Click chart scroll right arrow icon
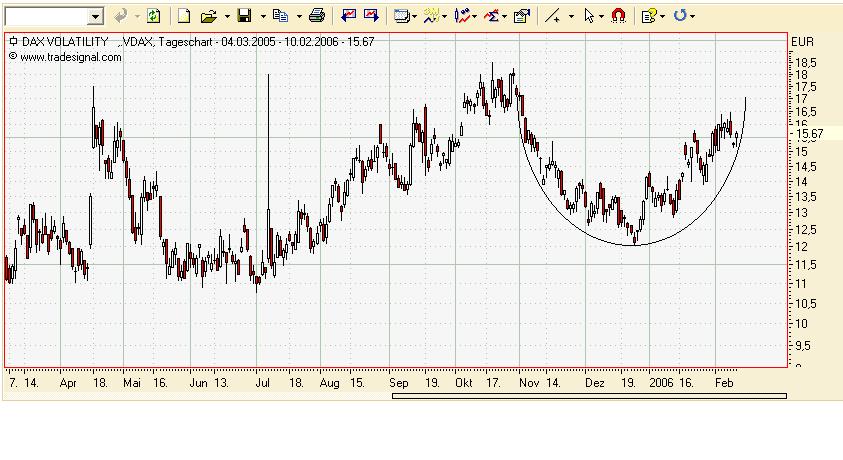The image size is (843, 460). (x=372, y=16)
